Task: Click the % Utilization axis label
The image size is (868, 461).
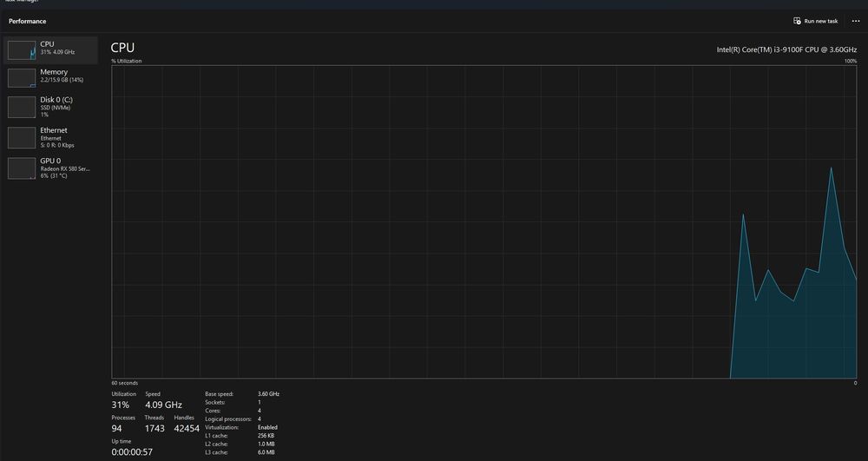Action: (126, 61)
